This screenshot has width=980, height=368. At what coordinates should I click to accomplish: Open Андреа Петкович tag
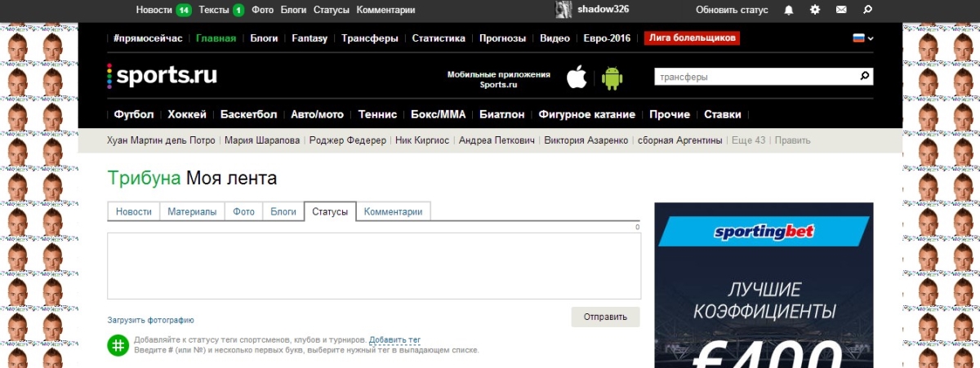[497, 140]
